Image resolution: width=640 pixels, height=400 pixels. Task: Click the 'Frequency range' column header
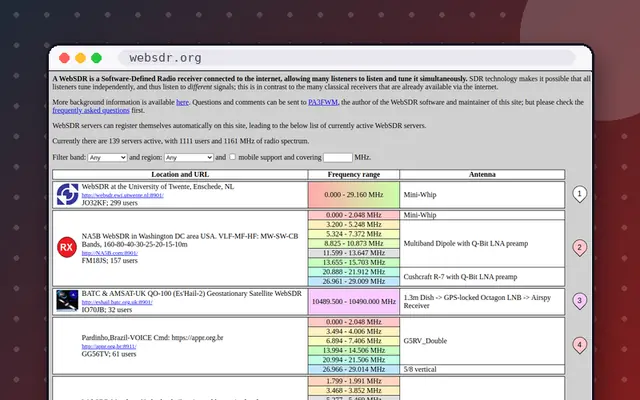click(x=354, y=175)
